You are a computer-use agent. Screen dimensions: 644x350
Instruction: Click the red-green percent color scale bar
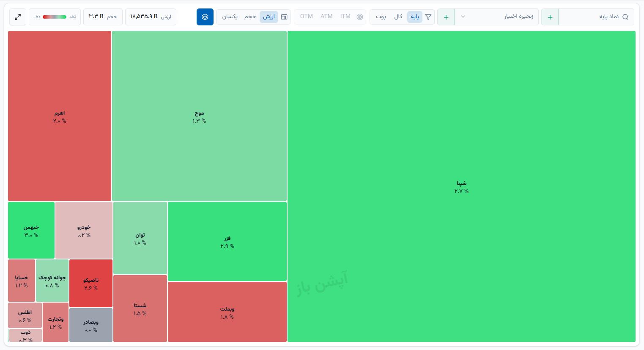pos(55,17)
